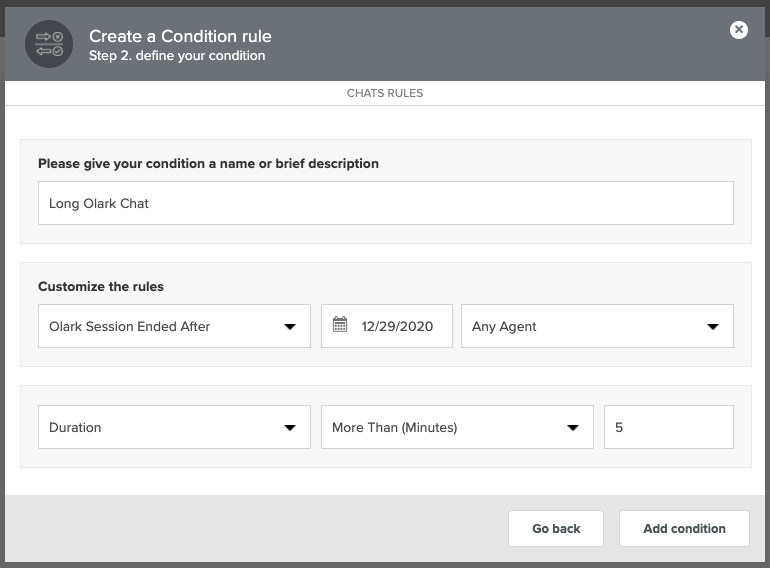Click the Add condition button

tap(684, 529)
